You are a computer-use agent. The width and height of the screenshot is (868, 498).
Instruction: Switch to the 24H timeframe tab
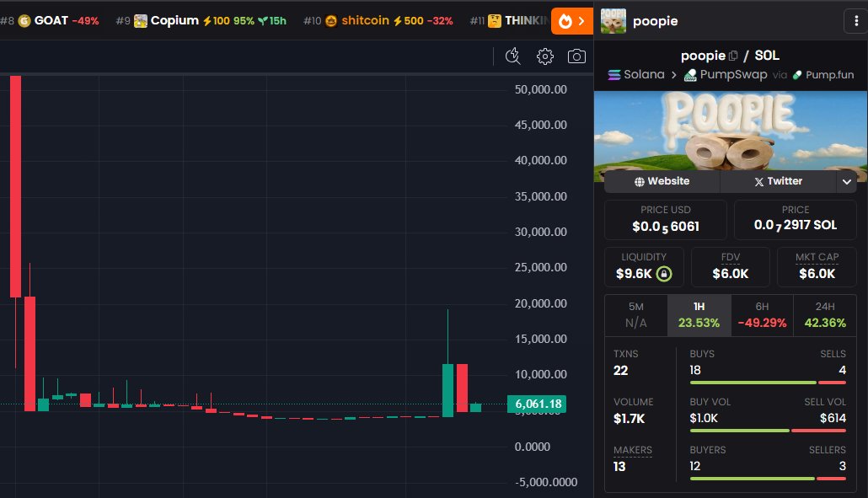(825, 315)
